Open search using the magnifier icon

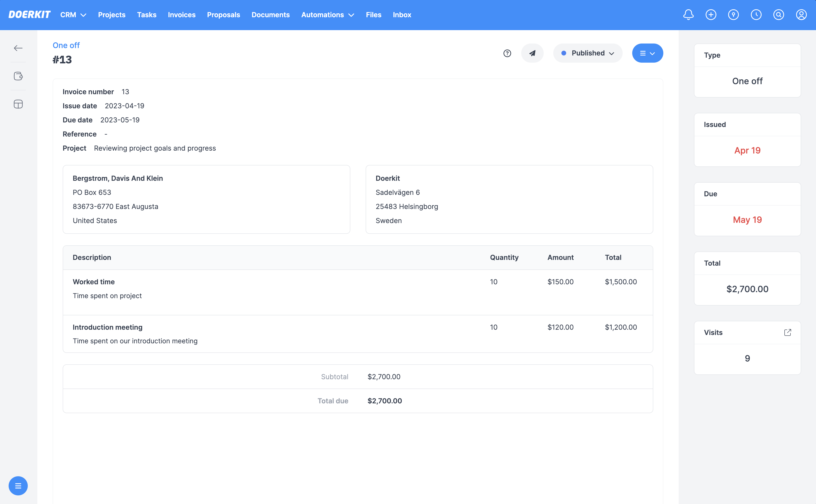click(779, 15)
